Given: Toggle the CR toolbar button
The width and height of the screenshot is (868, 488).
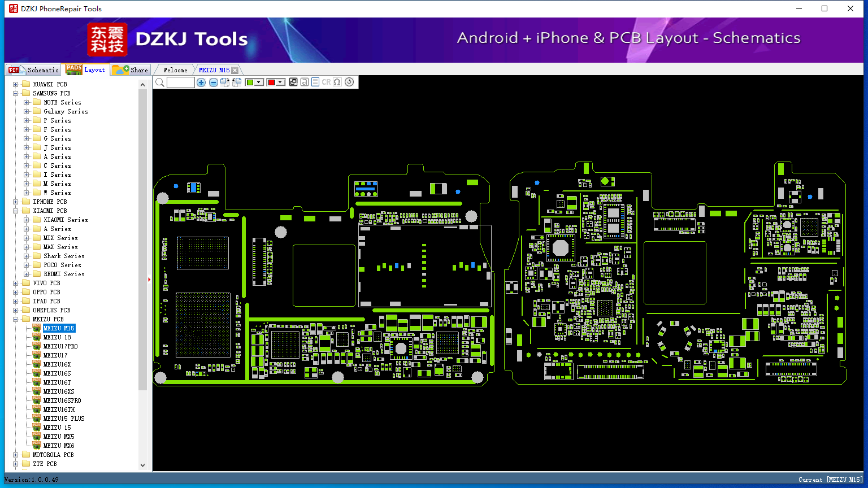Looking at the screenshot, I should tap(326, 82).
